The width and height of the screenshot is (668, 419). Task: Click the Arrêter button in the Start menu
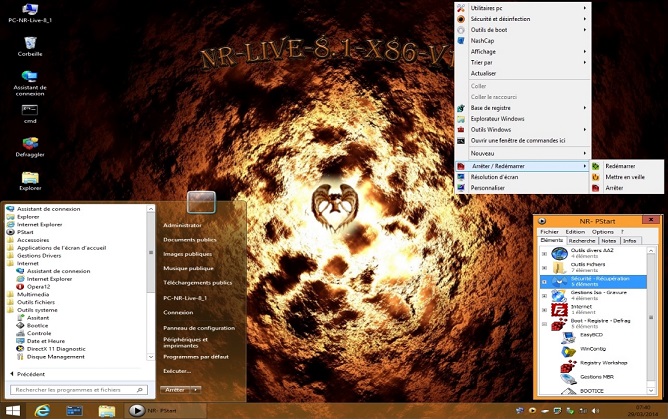click(175, 390)
